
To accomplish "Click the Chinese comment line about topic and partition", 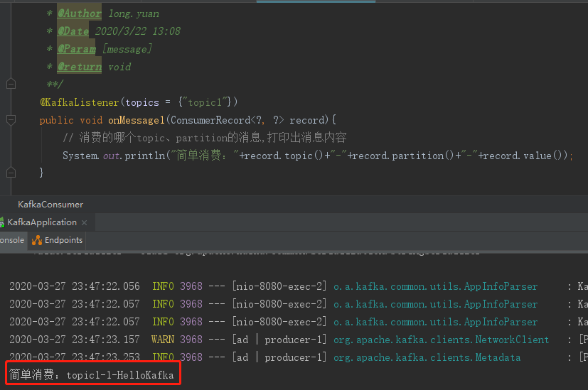I will click(x=204, y=138).
